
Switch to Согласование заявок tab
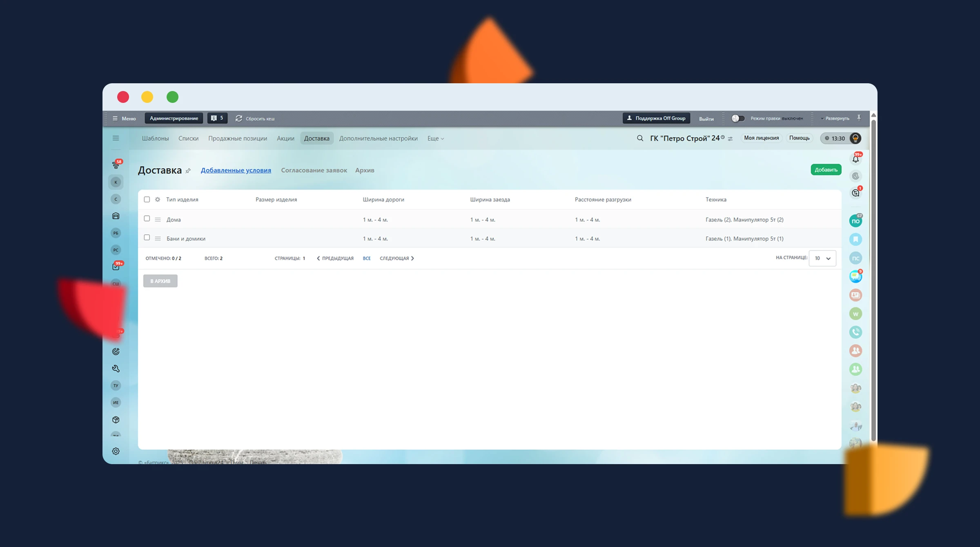coord(314,170)
